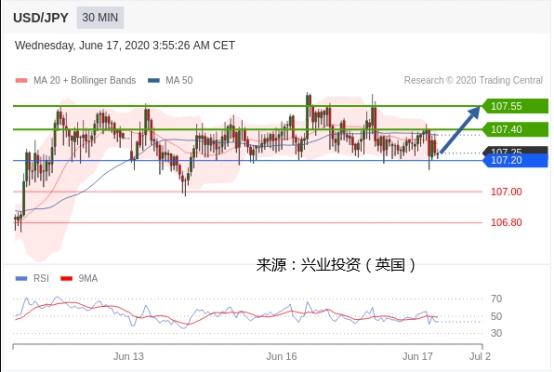This screenshot has width=554, height=372.
Task: Select the USD/JPY pair title
Action: [41, 18]
